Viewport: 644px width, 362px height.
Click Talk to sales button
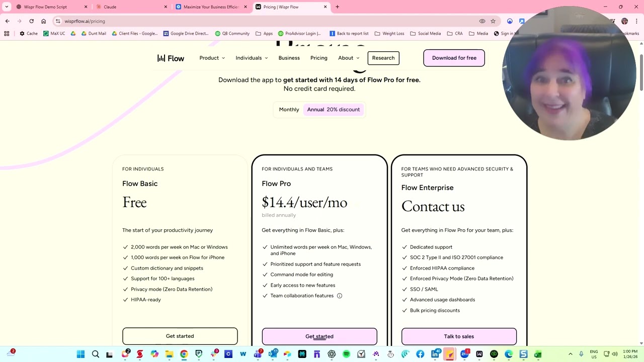pyautogui.click(x=459, y=336)
